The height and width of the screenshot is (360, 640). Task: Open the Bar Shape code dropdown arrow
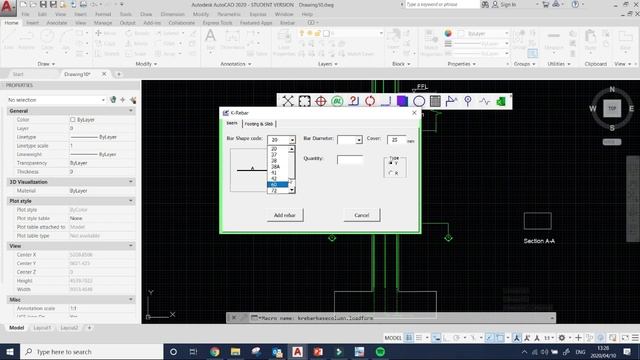[292, 140]
